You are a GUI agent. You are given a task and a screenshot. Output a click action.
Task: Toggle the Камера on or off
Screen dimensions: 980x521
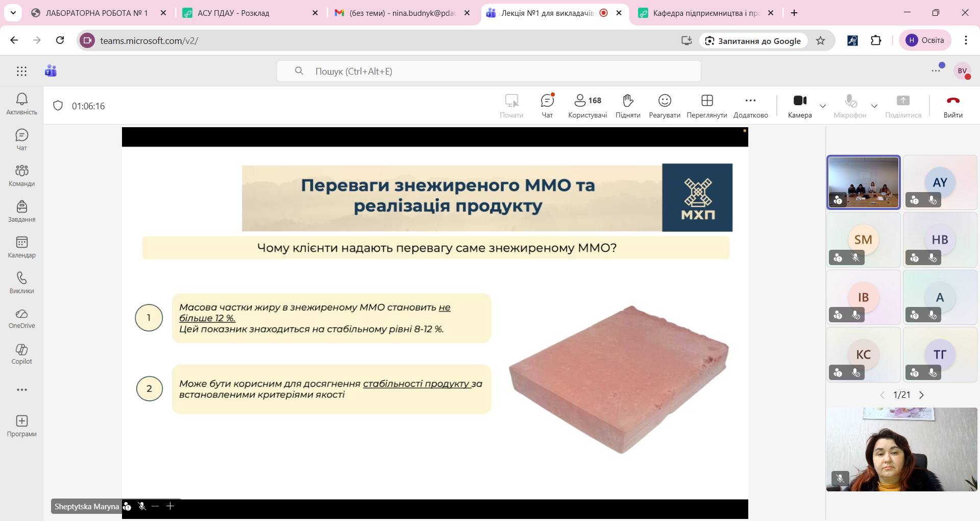799,106
